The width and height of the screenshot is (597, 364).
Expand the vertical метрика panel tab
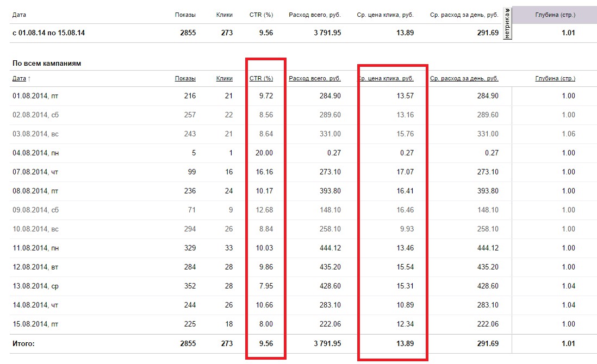click(x=507, y=24)
